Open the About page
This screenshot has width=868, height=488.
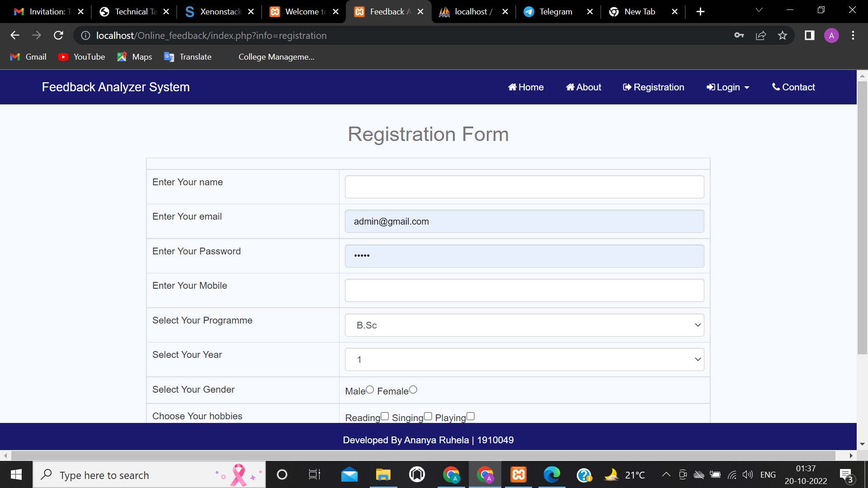pos(583,87)
